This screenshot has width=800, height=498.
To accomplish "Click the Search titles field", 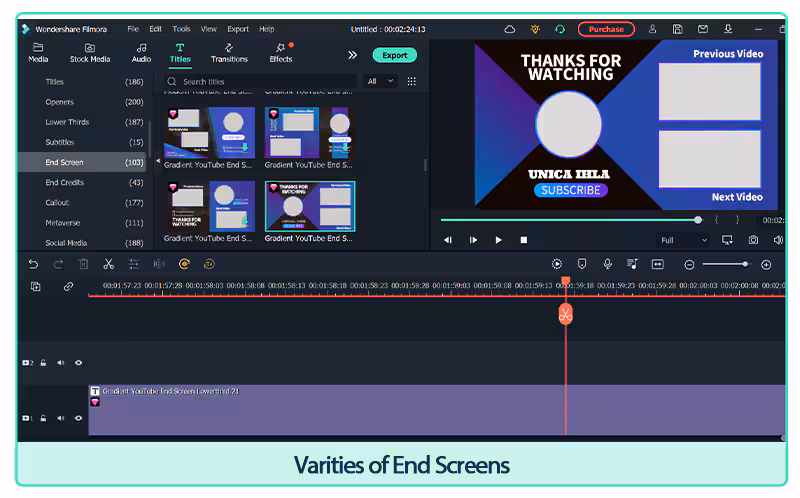I will pyautogui.click(x=260, y=82).
